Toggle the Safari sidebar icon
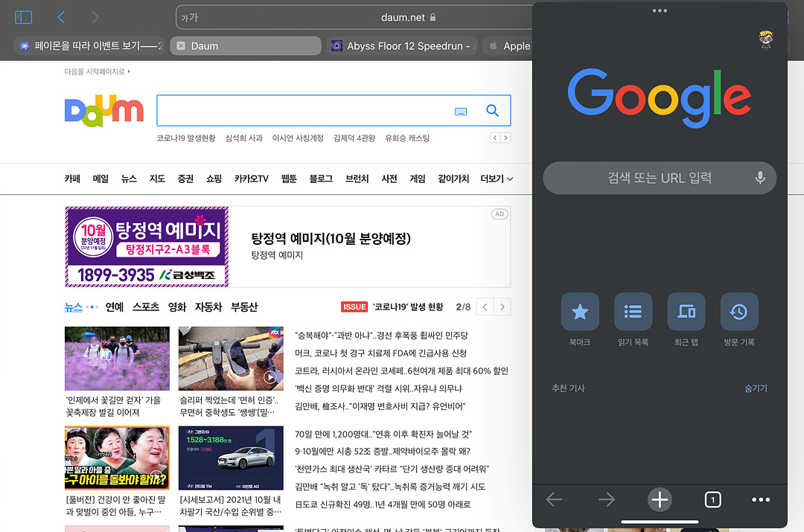 click(x=24, y=17)
